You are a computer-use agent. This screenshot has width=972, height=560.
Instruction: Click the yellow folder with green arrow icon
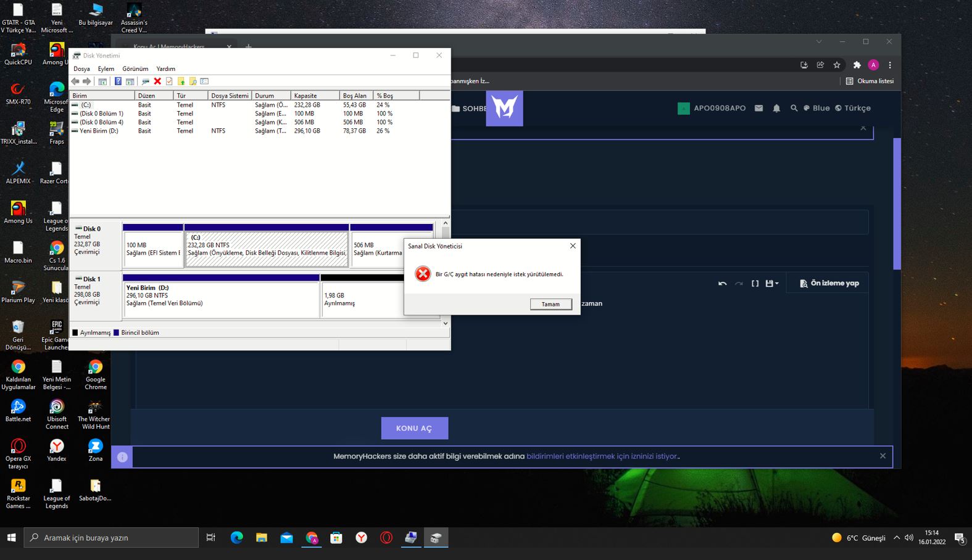point(181,81)
